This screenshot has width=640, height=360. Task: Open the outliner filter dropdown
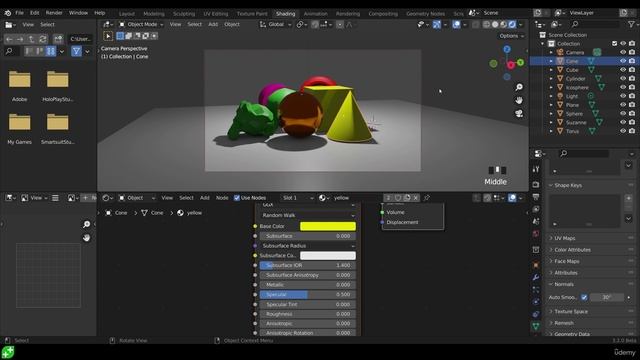pyautogui.click(x=631, y=25)
